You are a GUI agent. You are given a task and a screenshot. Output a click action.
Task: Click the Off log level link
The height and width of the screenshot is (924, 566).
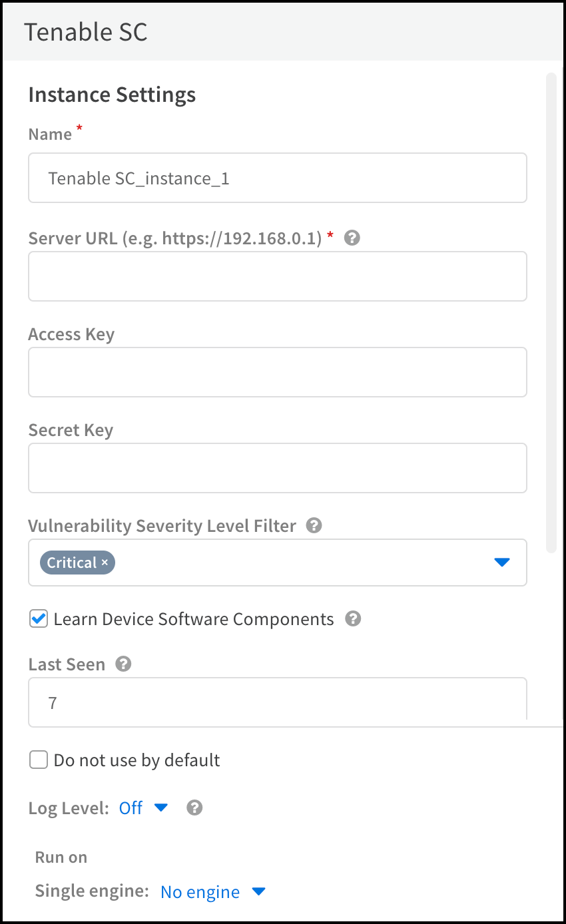click(131, 808)
